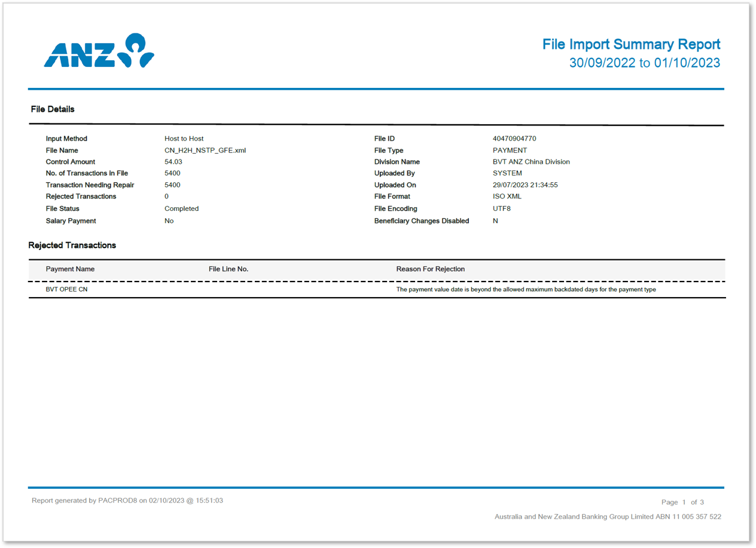This screenshot has width=756, height=548.
Task: Click the File Details section header
Action: click(x=53, y=109)
